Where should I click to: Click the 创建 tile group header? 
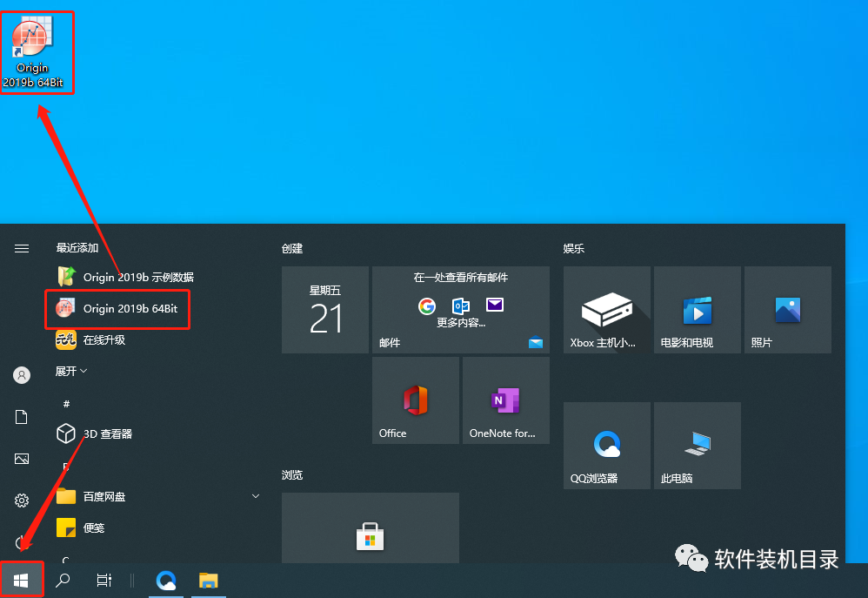292,248
